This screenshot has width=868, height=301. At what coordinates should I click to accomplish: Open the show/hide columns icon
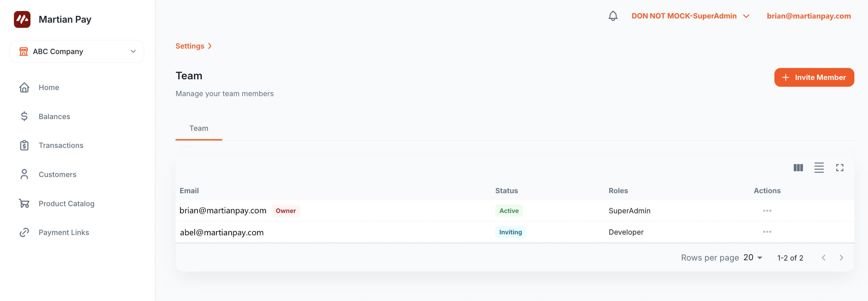coord(798,168)
